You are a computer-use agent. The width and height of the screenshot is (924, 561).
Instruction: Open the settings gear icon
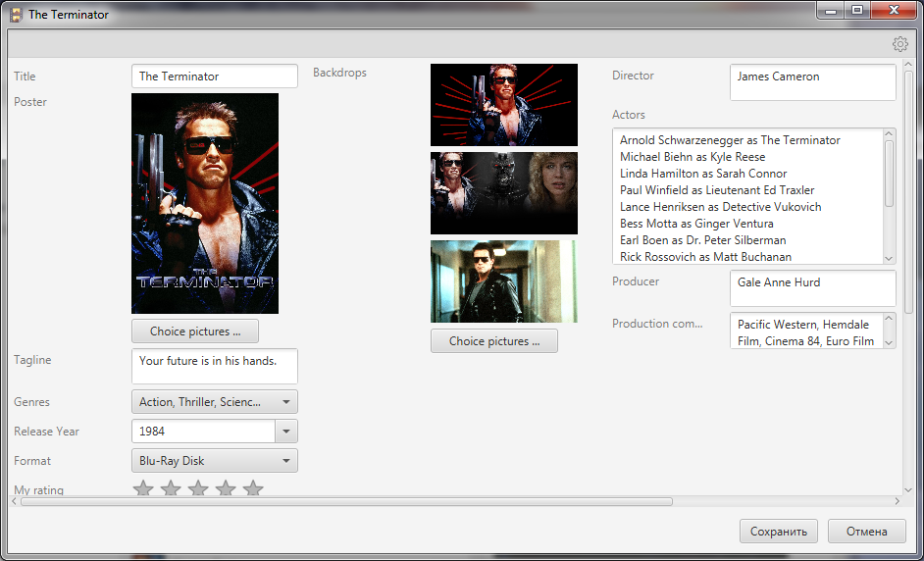coord(899,44)
